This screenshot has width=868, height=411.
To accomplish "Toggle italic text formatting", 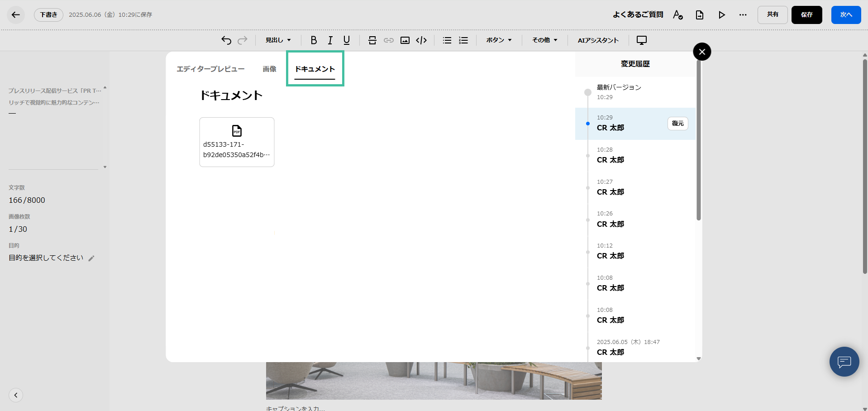I will pos(330,40).
